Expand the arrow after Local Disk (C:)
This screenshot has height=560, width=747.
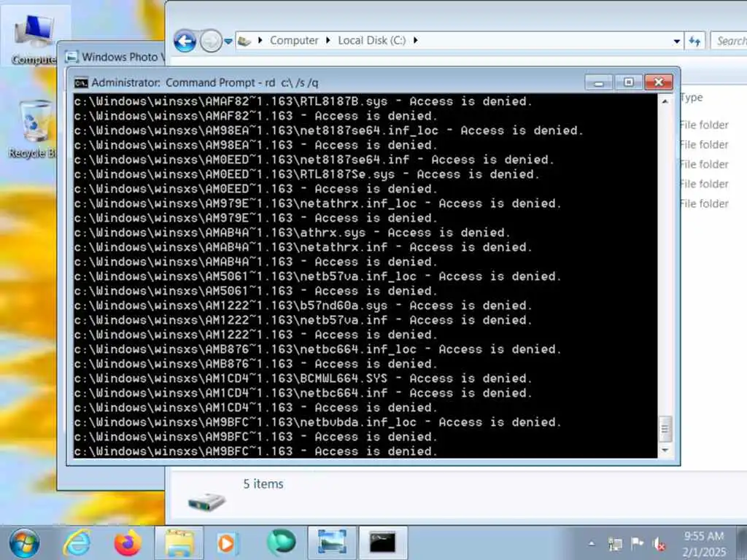[415, 41]
